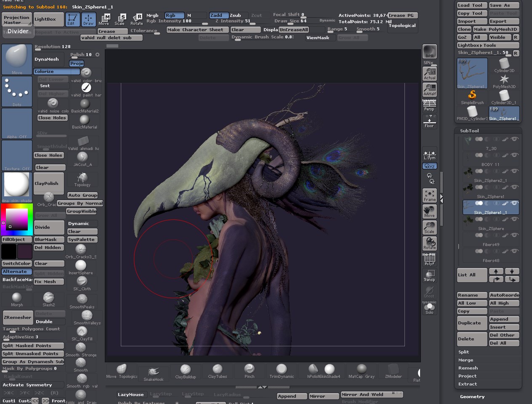Select the Morph brush
Screen dimensions: 532x404
tap(17, 300)
